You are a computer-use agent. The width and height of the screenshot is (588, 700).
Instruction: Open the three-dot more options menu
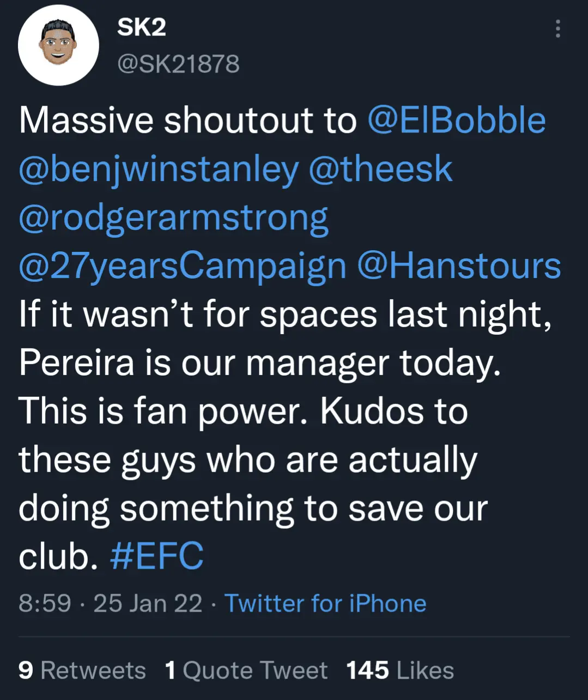[x=557, y=28]
